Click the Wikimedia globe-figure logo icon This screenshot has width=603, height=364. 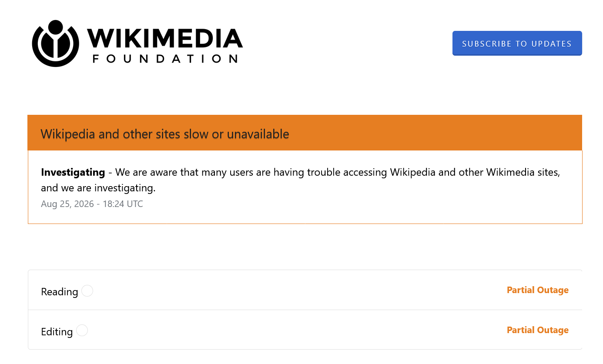click(55, 43)
